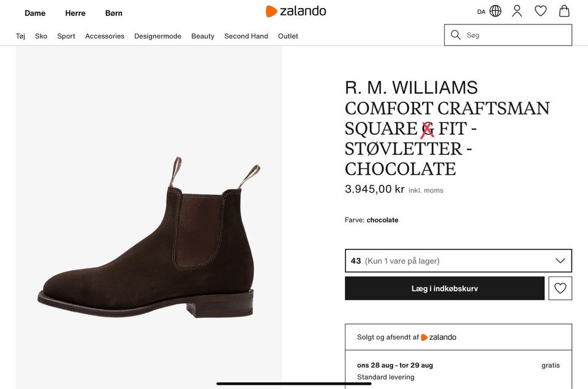Open language selector globe icon

tap(495, 11)
